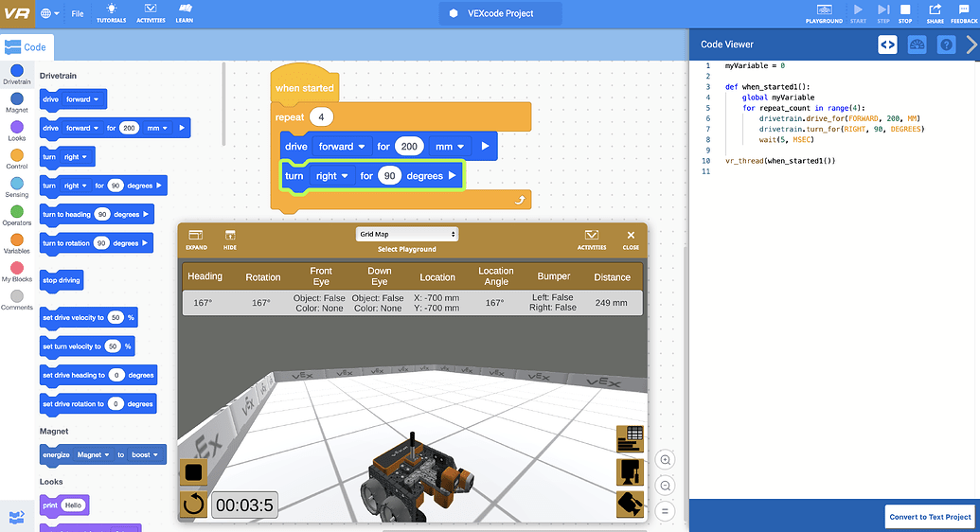Click the repeat count field showing 4
This screenshot has height=532, width=980.
322,117
